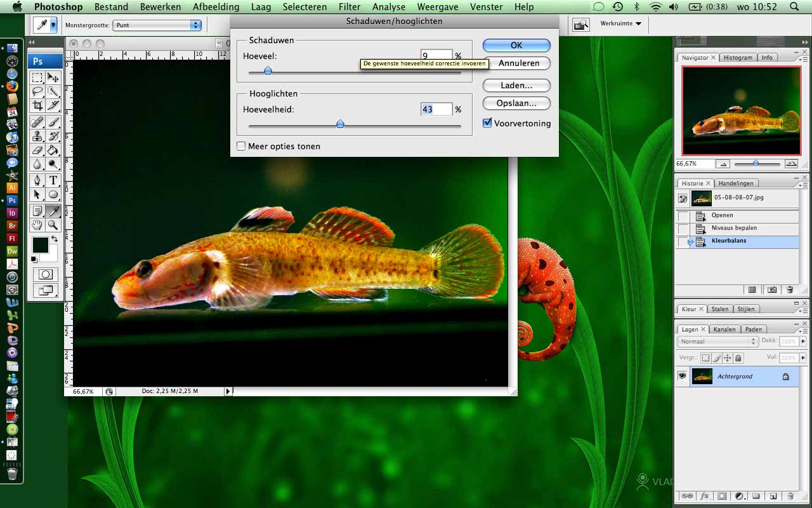Open the Monstergrootte Punt dropdown
This screenshot has height=508, width=812.
point(157,25)
